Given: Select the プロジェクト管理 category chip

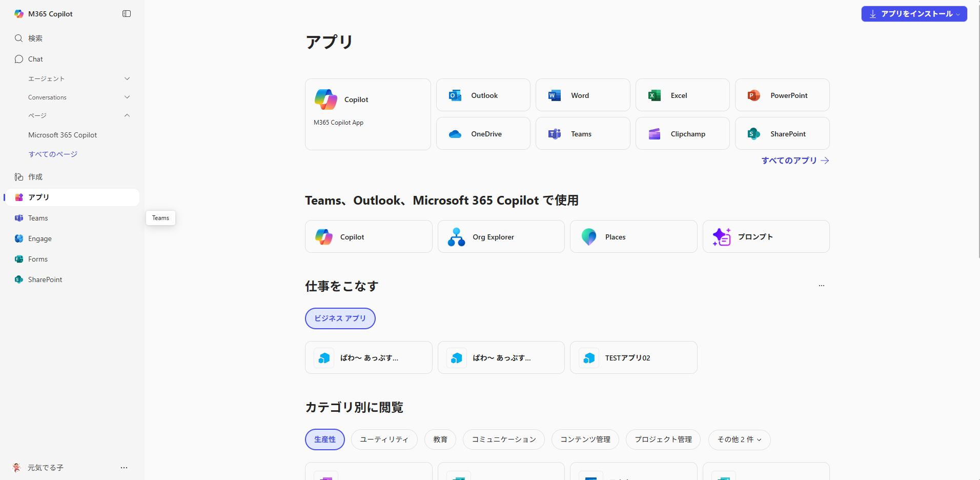Looking at the screenshot, I should point(663,439).
